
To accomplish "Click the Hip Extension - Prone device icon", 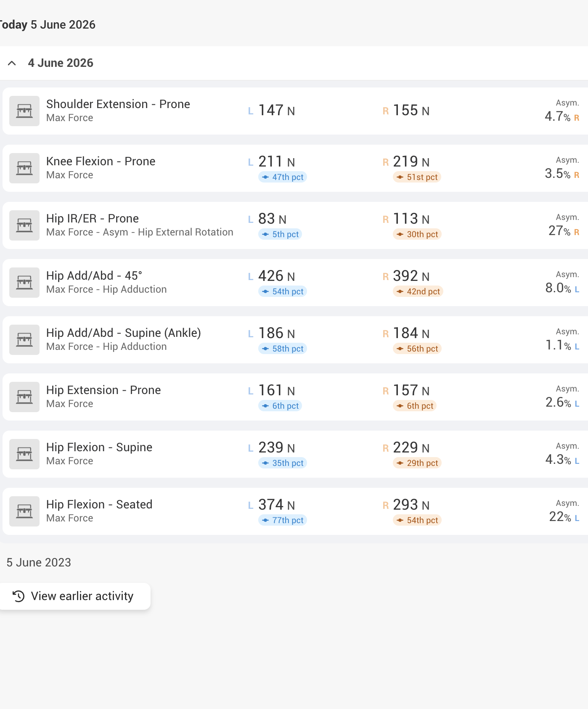I will tap(24, 397).
